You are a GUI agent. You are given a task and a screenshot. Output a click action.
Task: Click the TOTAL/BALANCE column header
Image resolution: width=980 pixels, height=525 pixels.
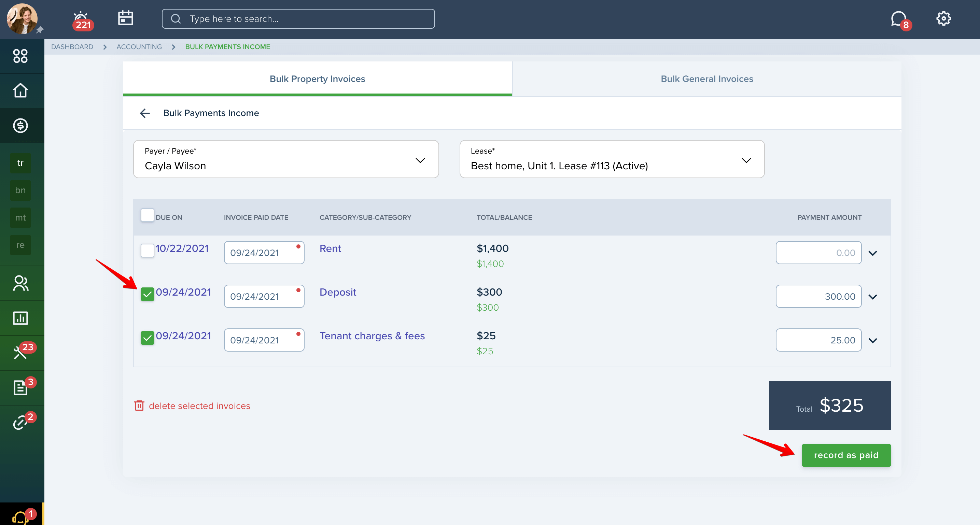point(504,217)
